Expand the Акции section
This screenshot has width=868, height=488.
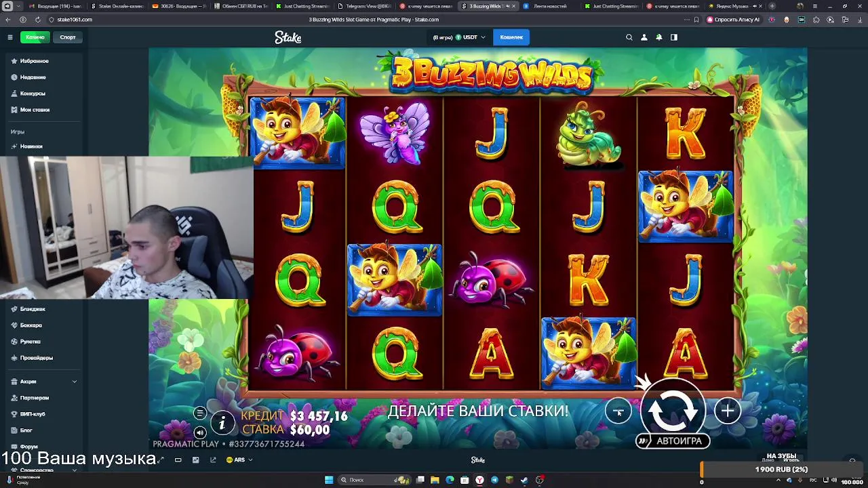[x=43, y=382]
